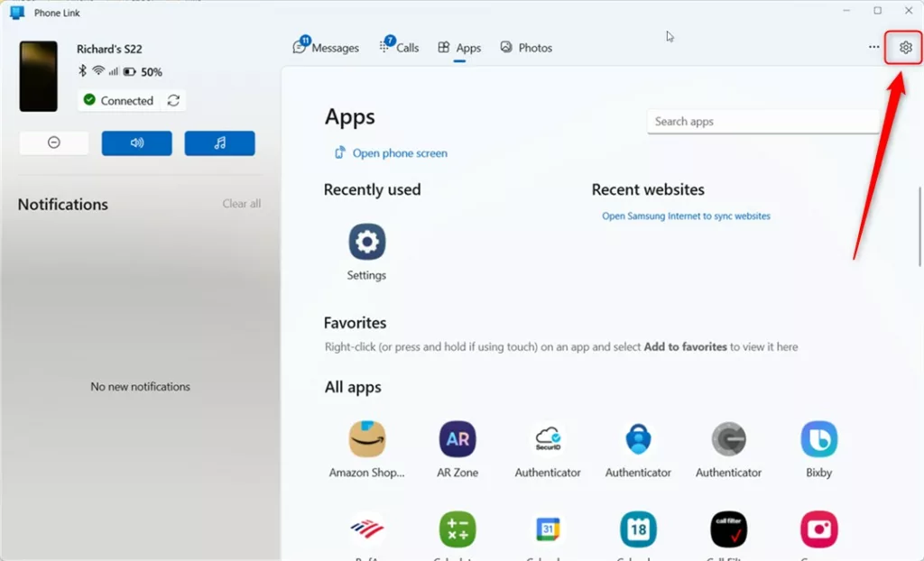
Task: Open the Google Calendar 31 app icon
Action: coord(548,529)
